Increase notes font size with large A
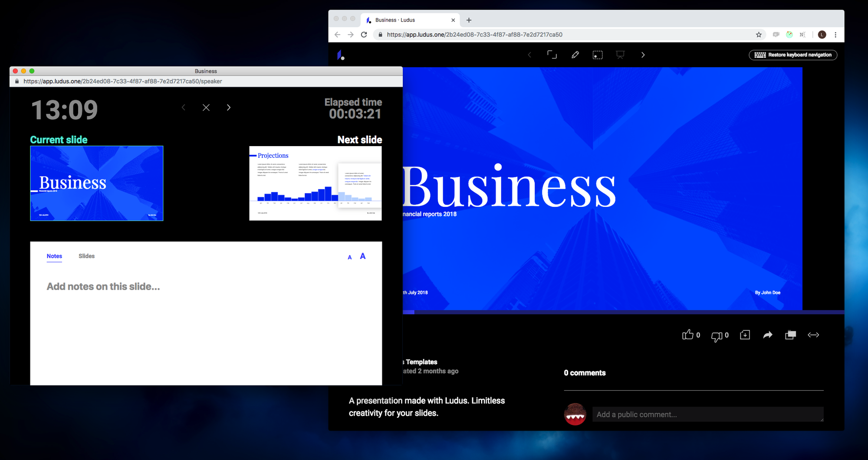The width and height of the screenshot is (868, 460). 363,256
